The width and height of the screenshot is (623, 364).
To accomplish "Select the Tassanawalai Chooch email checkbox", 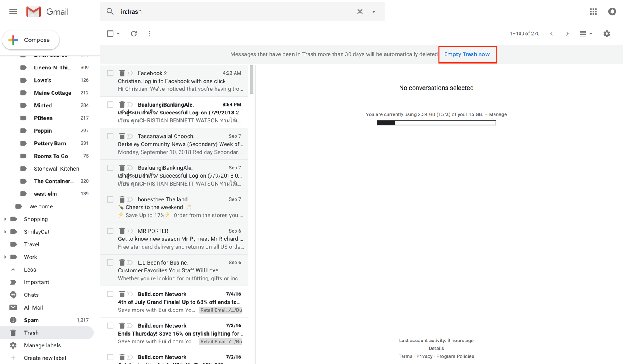I will (110, 136).
